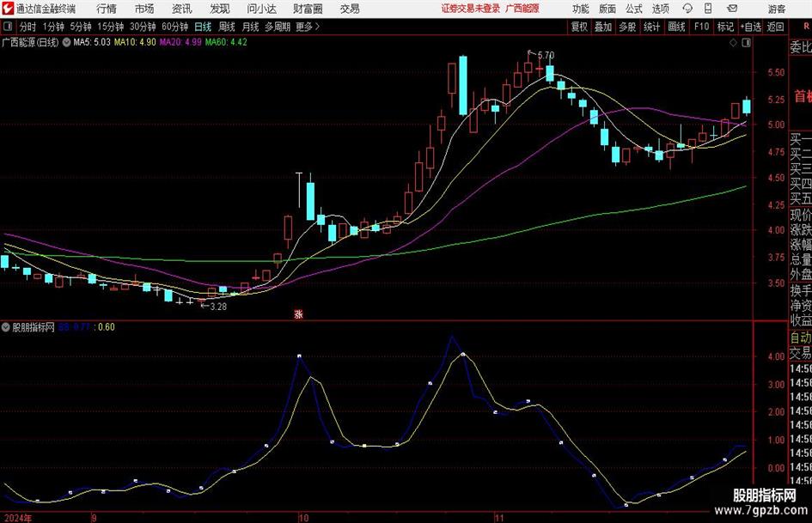Screen dimensions: 812x523
Task: Click the 标记 mark button
Action: click(x=725, y=27)
